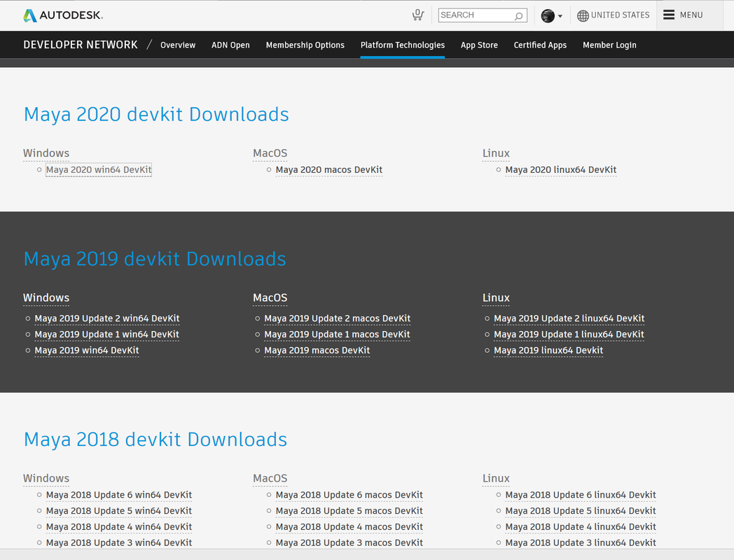Open the ADN Open tab
Image resolution: width=734 pixels, height=560 pixels.
[x=230, y=45]
